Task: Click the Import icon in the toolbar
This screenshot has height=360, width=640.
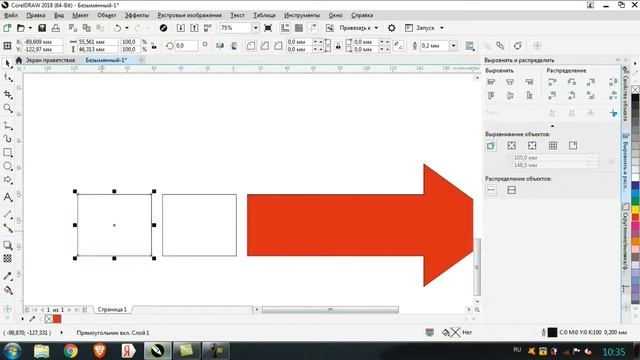Action: coord(180,28)
